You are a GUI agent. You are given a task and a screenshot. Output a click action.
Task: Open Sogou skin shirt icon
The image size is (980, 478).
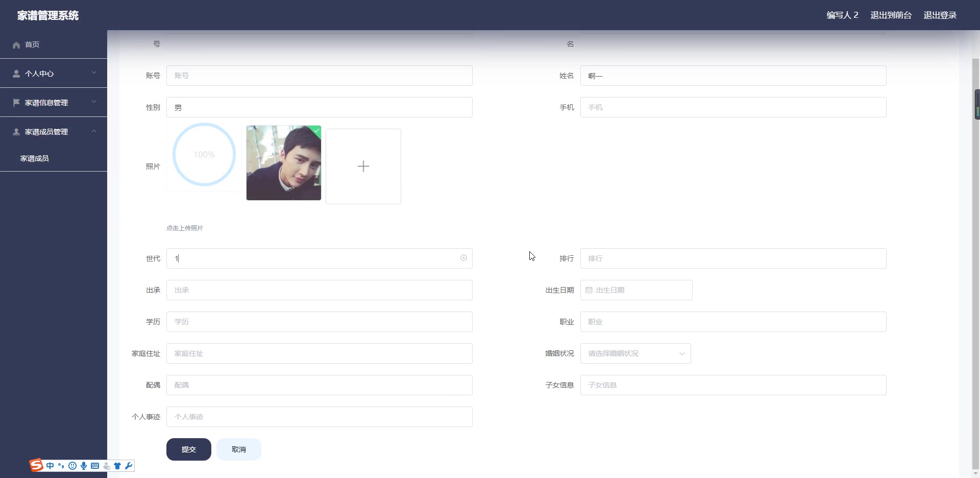(x=117, y=466)
